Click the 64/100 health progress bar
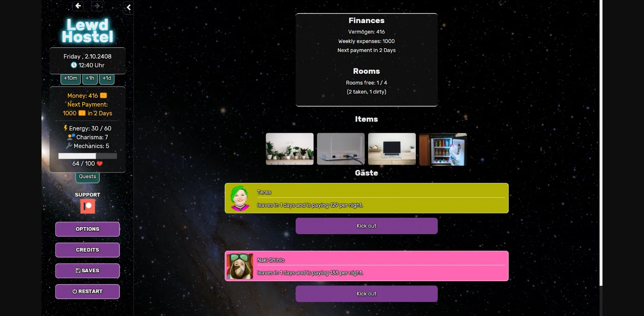 click(87, 156)
